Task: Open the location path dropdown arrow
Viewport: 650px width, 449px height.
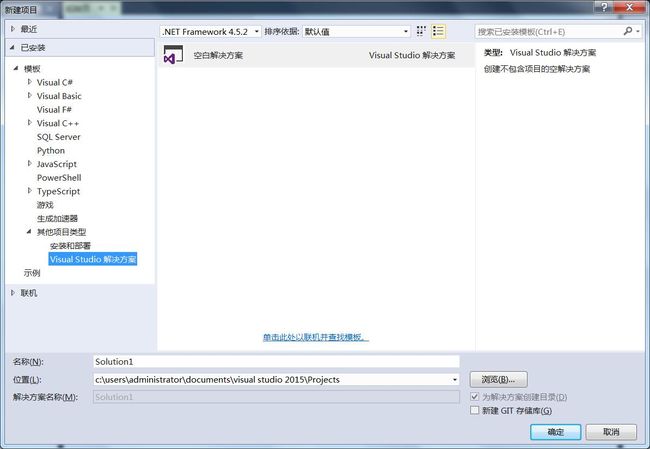Action: 455,380
